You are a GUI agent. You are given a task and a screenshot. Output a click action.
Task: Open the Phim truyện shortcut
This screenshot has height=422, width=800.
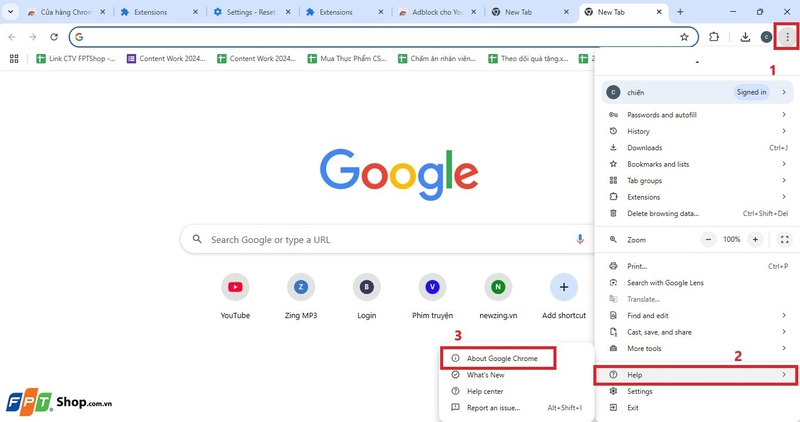coord(432,296)
